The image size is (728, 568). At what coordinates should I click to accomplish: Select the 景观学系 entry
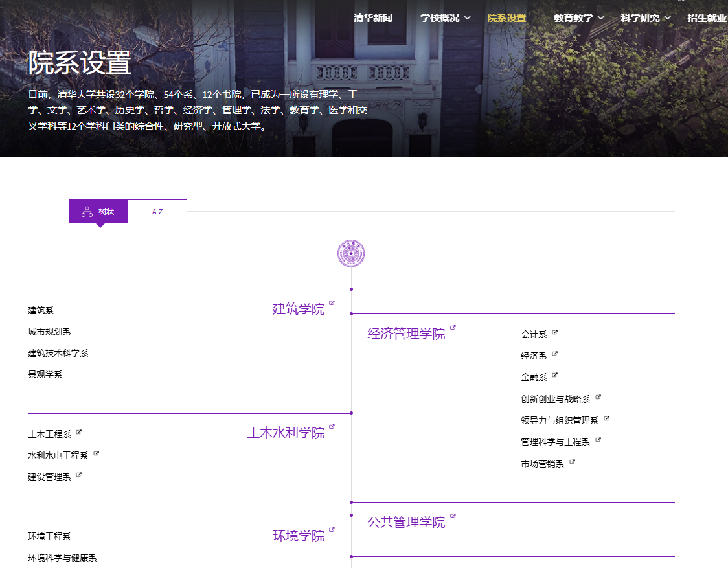point(45,374)
